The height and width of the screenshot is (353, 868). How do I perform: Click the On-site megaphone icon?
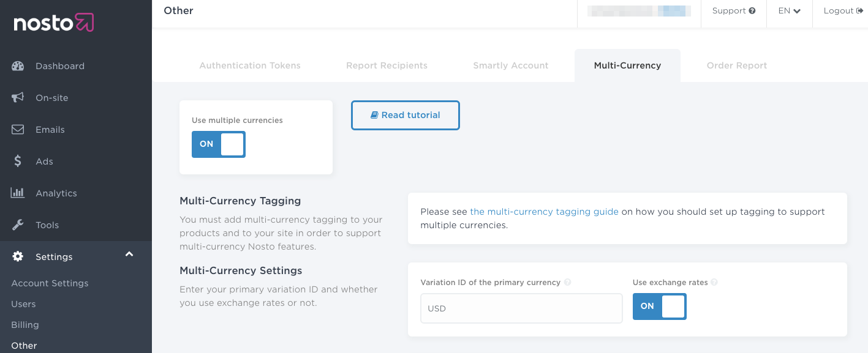point(18,98)
